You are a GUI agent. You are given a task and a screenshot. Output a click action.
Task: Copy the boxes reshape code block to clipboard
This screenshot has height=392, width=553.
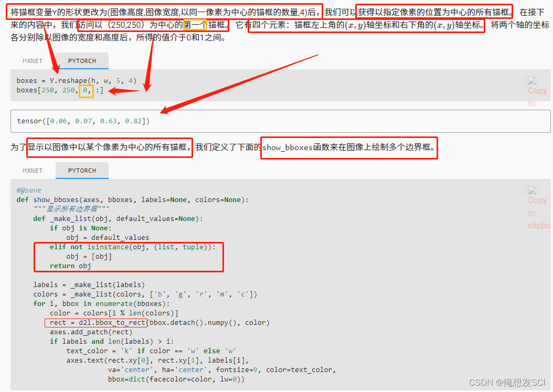pos(537,91)
